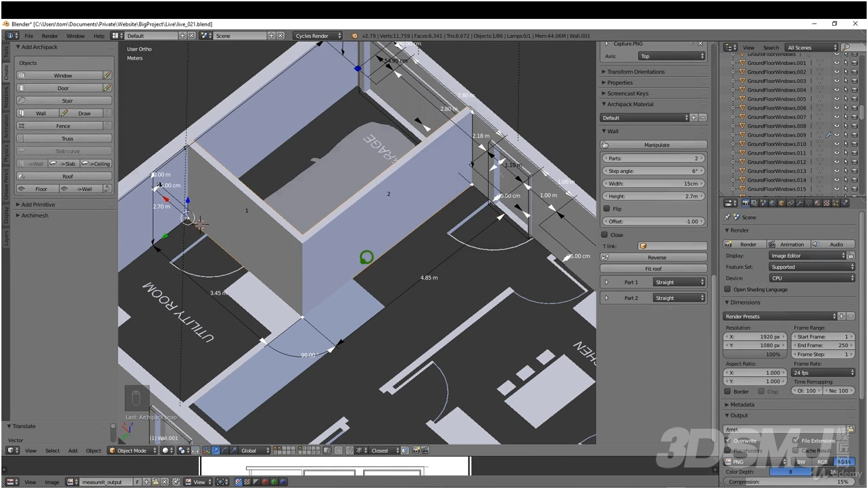Open the viewport shading sphere selector
Image resolution: width=868 pixels, height=489 pixels.
click(167, 451)
